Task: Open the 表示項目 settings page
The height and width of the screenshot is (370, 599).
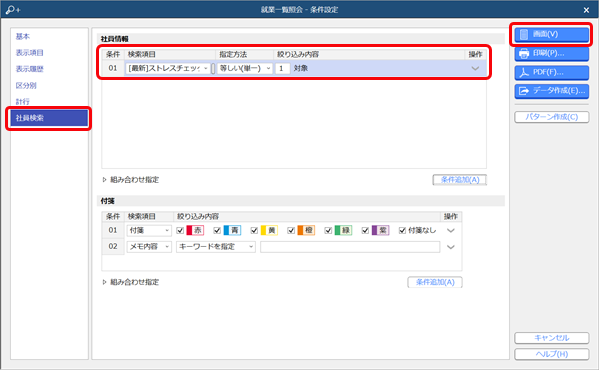Action: coord(29,53)
